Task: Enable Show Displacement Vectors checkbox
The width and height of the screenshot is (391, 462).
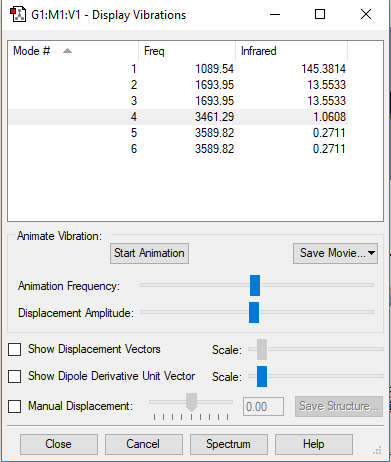Action: coord(15,350)
